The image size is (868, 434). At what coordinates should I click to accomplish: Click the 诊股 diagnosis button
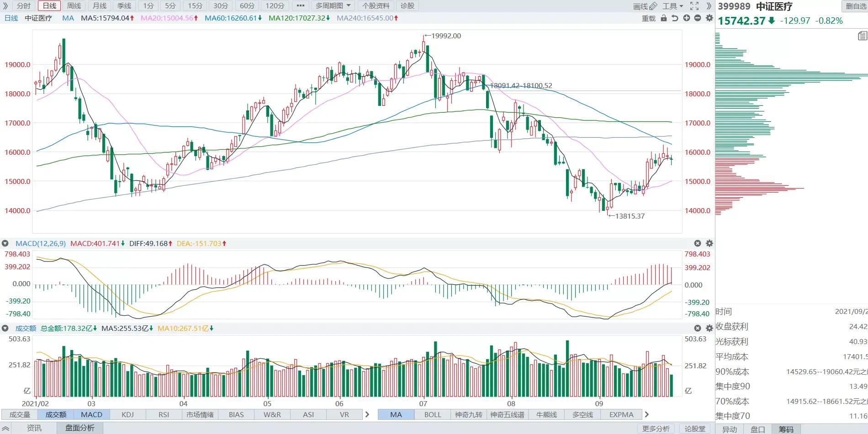tap(408, 6)
